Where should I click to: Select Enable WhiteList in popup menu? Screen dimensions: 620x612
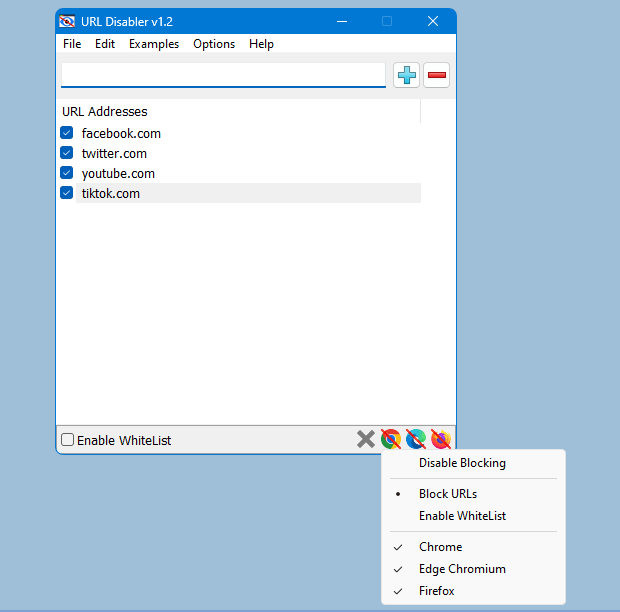[462, 516]
